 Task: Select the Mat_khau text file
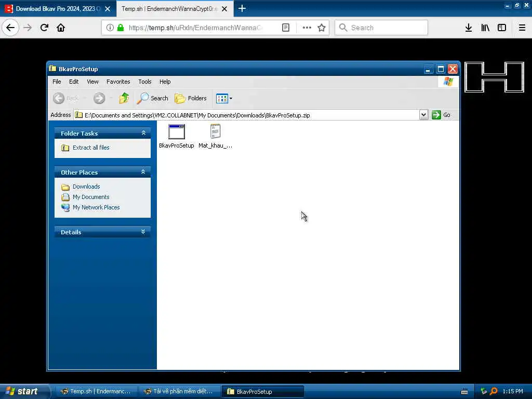click(x=215, y=137)
